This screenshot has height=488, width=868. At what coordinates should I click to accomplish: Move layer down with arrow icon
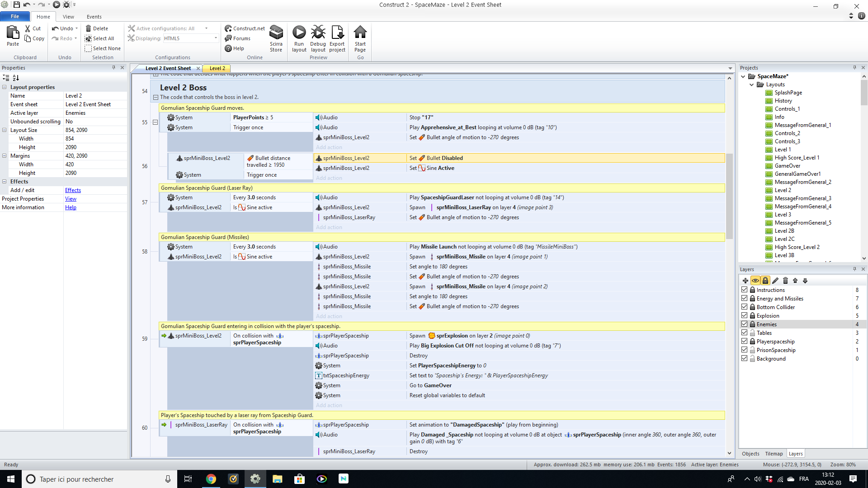(x=805, y=281)
